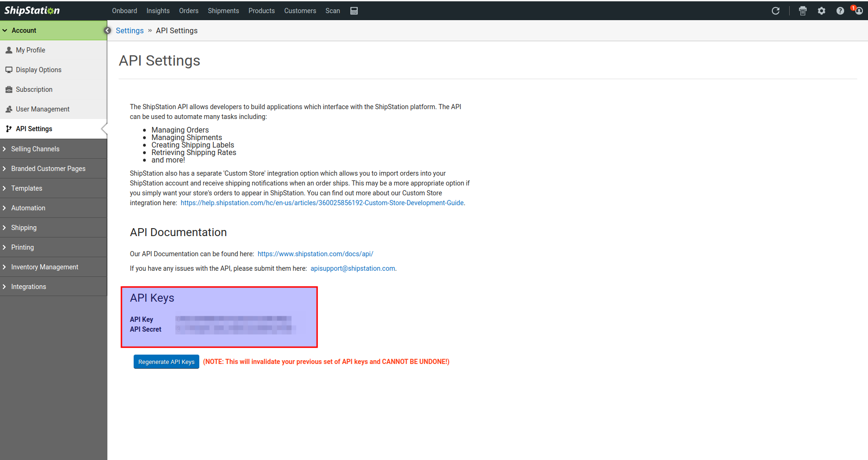Open the settings gear icon
The height and width of the screenshot is (460, 868).
[822, 11]
